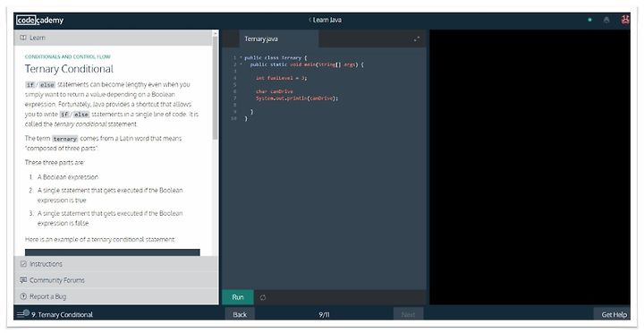
Task: Click the dark example code block
Action: pos(113,252)
